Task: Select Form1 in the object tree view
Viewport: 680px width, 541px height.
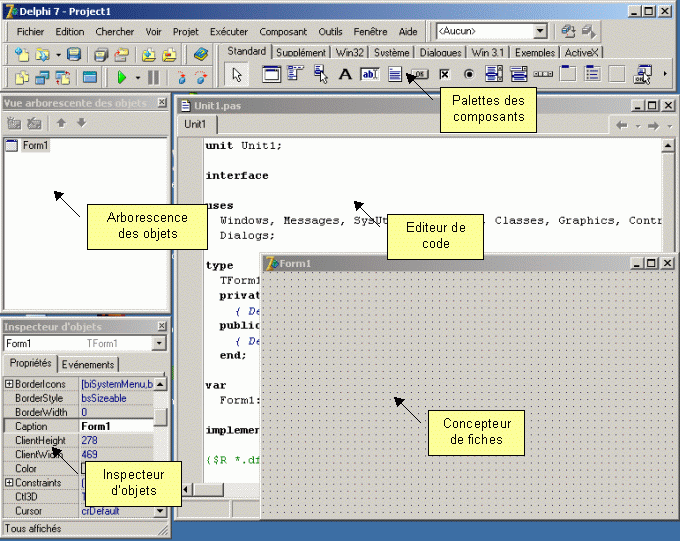Action: (35, 145)
